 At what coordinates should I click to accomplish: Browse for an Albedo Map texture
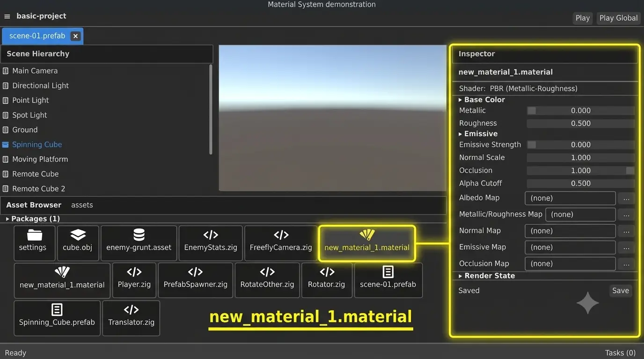(626, 198)
